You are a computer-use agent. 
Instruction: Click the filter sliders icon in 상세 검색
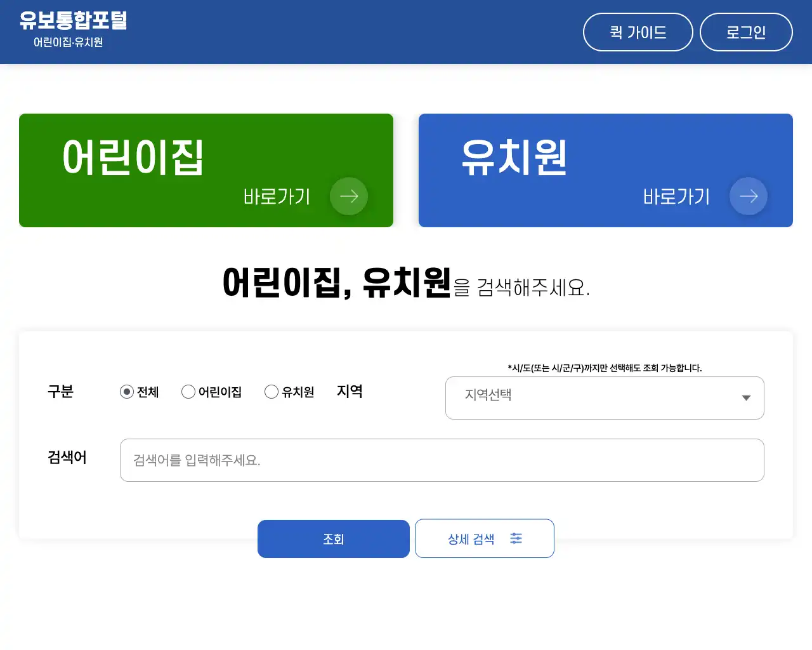pyautogui.click(x=516, y=538)
